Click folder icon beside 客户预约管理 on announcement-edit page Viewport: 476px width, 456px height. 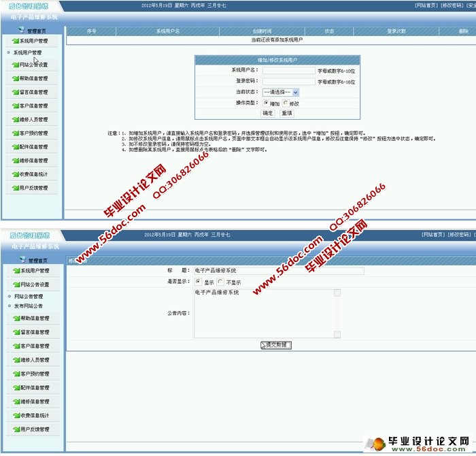pos(17,374)
